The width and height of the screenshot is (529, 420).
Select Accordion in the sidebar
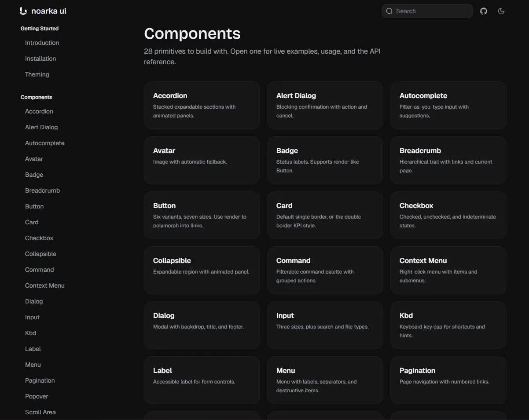click(x=39, y=111)
